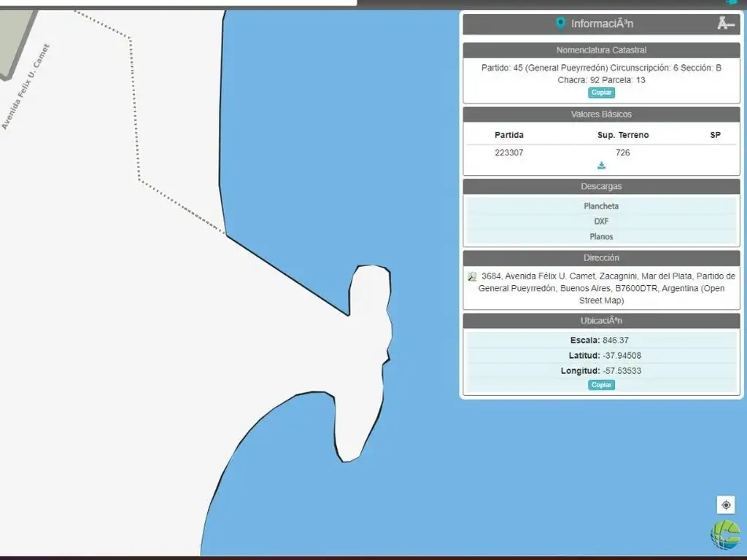Image resolution: width=747 pixels, height=560 pixels.
Task: Toggle the Descargas section header
Action: pyautogui.click(x=601, y=187)
